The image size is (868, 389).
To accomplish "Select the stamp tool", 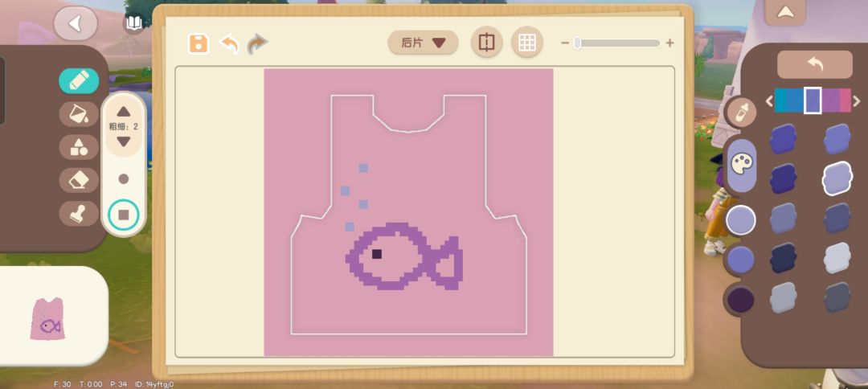I will [x=79, y=213].
